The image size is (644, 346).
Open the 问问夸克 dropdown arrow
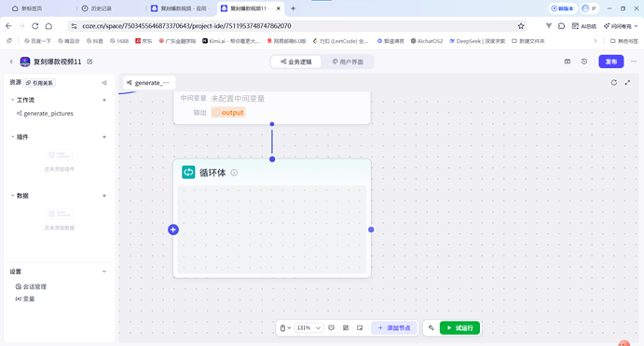(637, 26)
